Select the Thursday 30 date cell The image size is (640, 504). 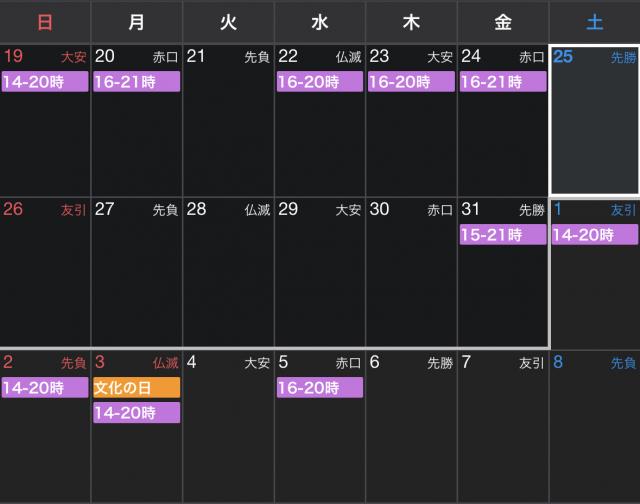pyautogui.click(x=411, y=280)
